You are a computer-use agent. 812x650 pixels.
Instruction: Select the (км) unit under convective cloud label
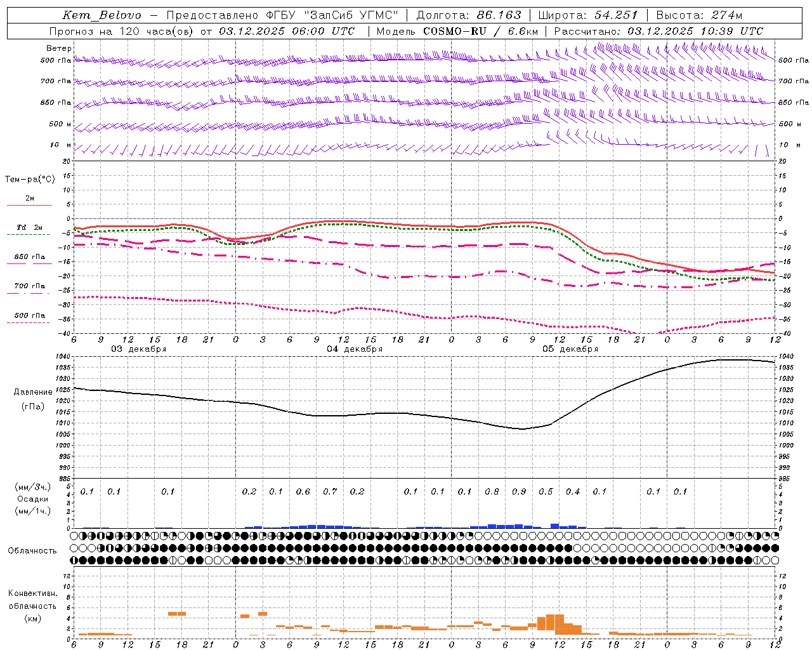tap(32, 618)
